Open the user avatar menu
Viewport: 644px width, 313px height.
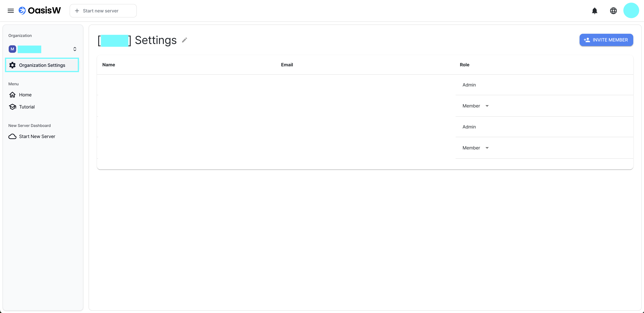(631, 11)
